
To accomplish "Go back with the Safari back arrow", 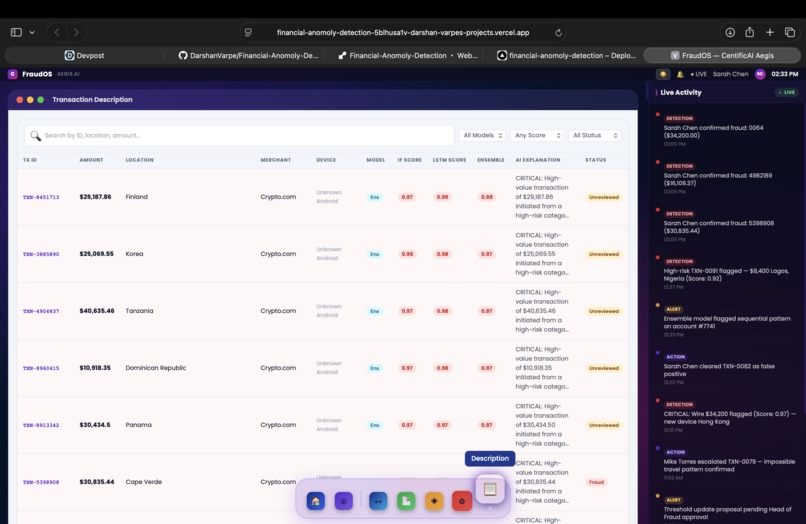I will 57,32.
